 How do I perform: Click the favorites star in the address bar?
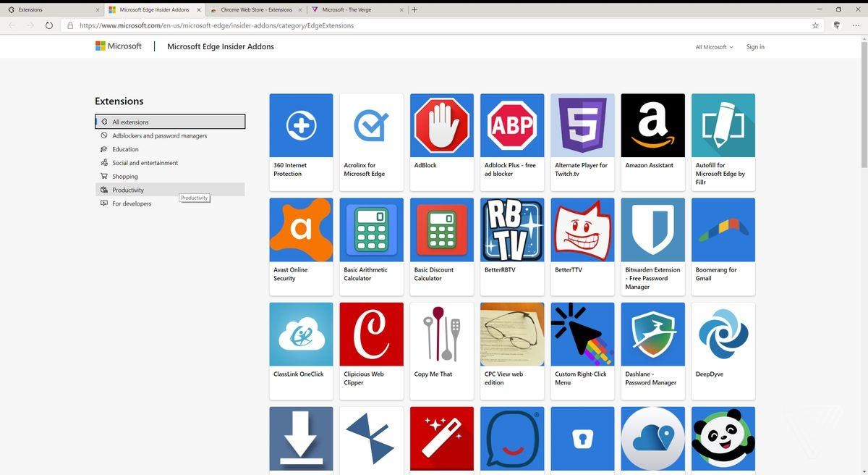click(814, 25)
